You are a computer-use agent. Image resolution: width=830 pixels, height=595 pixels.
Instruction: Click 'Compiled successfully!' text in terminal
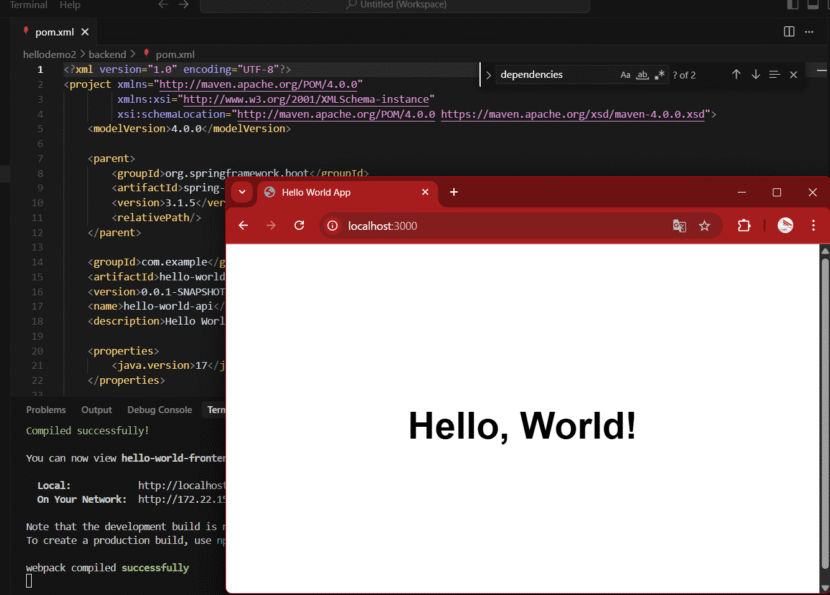87,431
